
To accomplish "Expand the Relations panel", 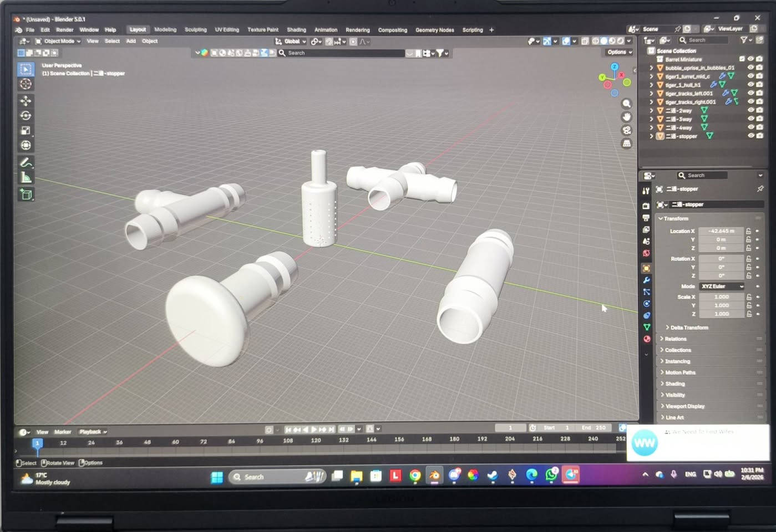I will (x=675, y=339).
